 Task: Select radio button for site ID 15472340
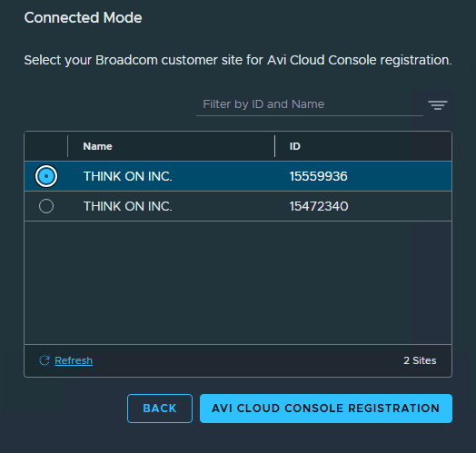46,206
